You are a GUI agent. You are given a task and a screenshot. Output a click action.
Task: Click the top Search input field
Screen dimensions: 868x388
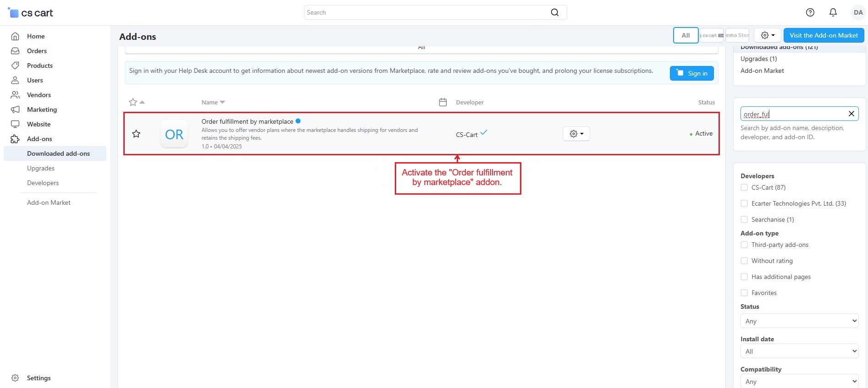coord(426,12)
